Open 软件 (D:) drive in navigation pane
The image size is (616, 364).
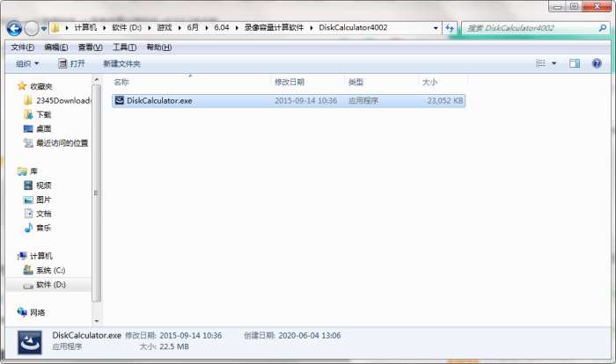click(x=51, y=284)
